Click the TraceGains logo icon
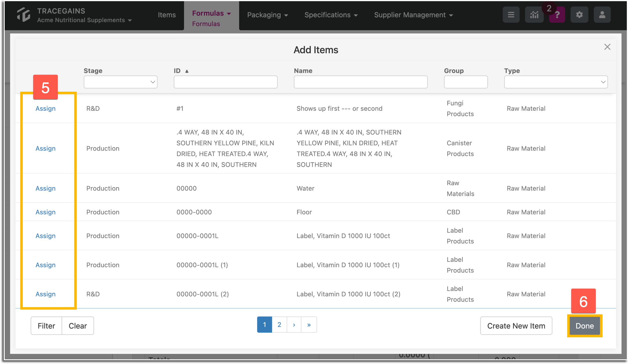Image resolution: width=628 pixels, height=364 pixels. pyautogui.click(x=24, y=14)
